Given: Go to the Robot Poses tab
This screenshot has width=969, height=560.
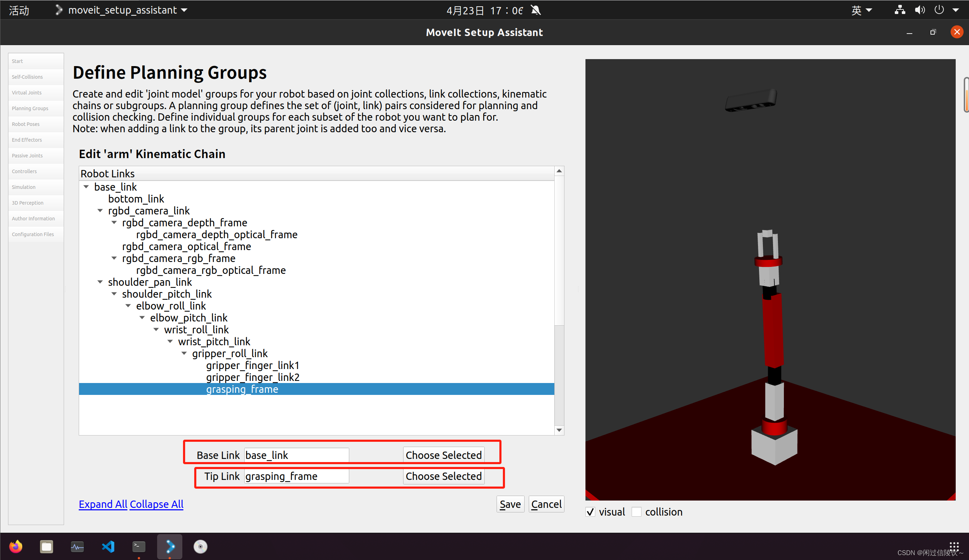Looking at the screenshot, I should coord(26,124).
